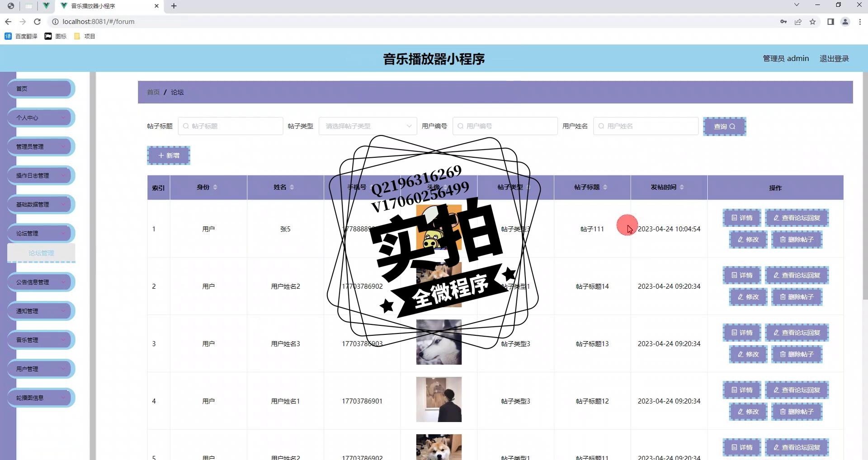Toggle the browser side panel icon
Screen dimensions: 868x460
coord(830,22)
